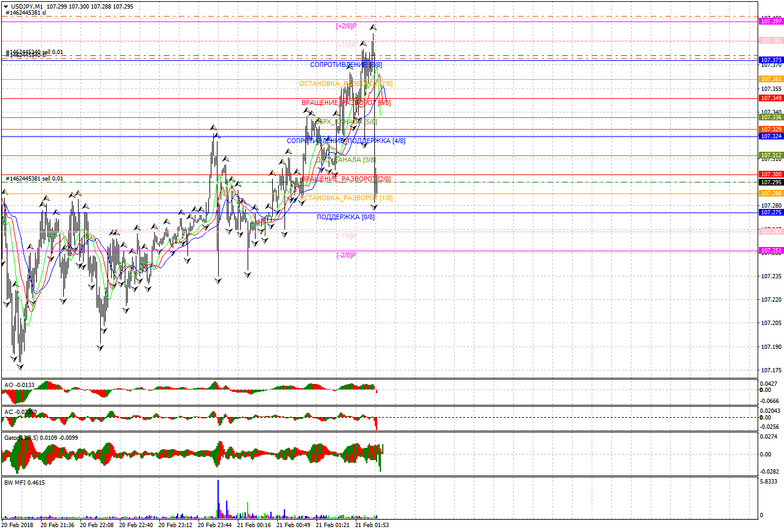Click the ПОДДЕРЖКА [0/8] level label
784x532 pixels.
(346, 217)
